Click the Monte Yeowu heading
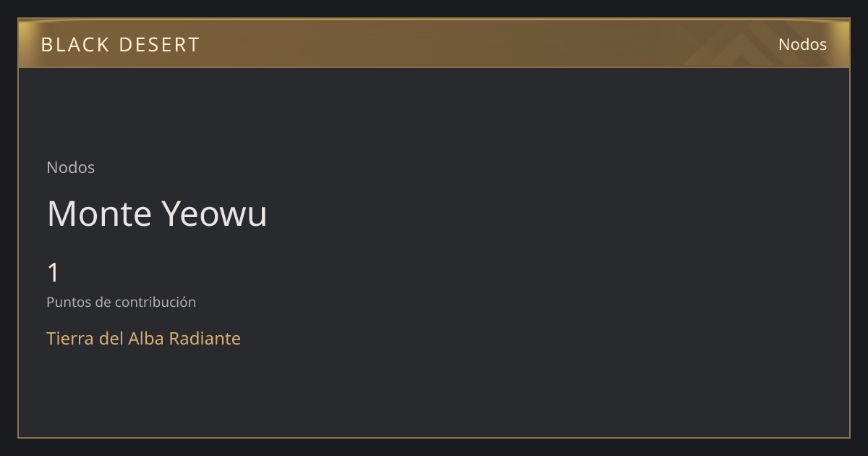 click(157, 214)
